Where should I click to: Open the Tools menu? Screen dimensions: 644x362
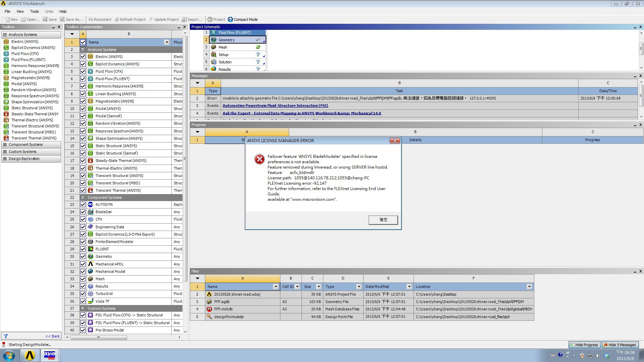[x=34, y=11]
